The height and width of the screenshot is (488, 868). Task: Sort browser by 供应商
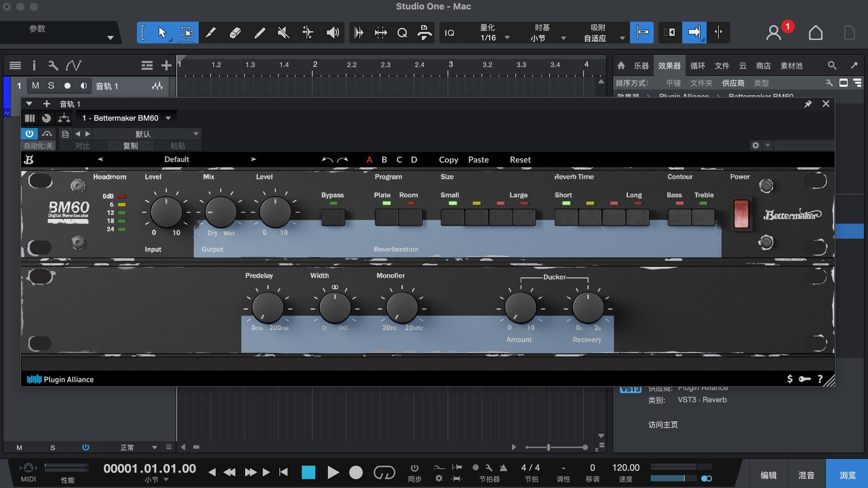pos(733,83)
